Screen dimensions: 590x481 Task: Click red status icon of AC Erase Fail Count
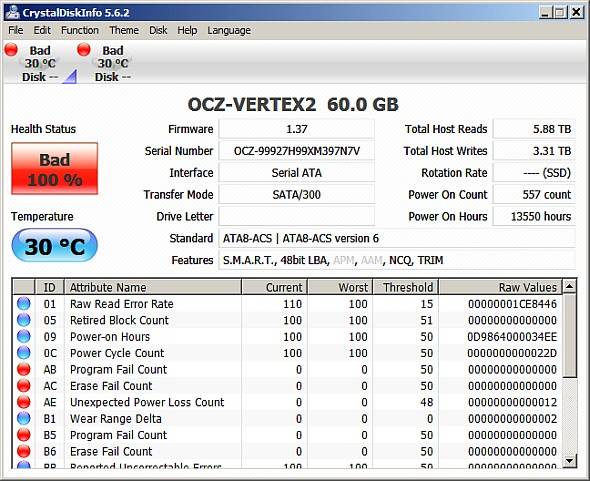point(24,385)
